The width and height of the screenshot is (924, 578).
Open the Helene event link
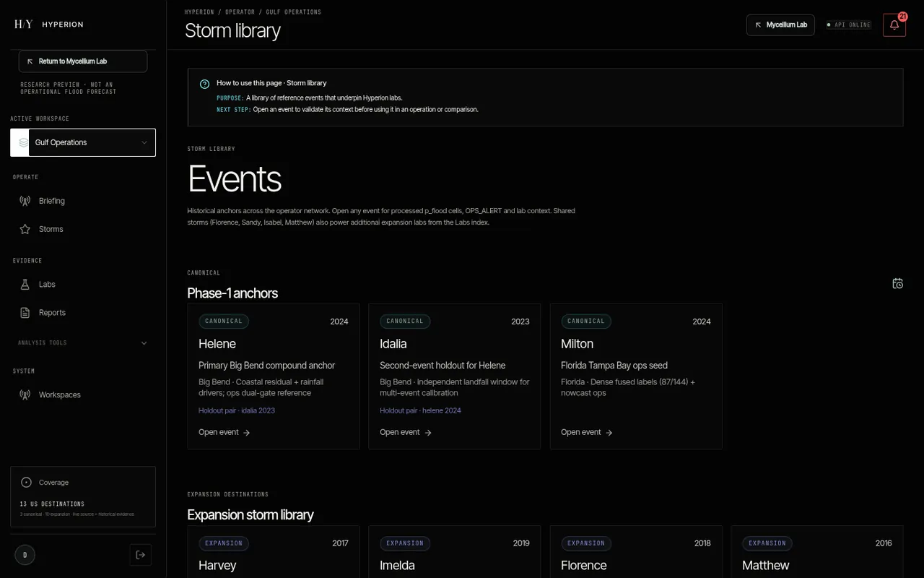pos(225,432)
